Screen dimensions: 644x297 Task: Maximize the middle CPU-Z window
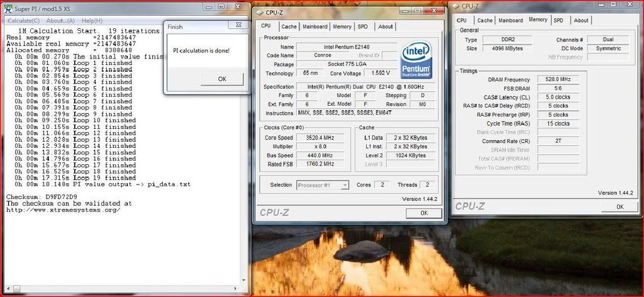[x=418, y=10]
